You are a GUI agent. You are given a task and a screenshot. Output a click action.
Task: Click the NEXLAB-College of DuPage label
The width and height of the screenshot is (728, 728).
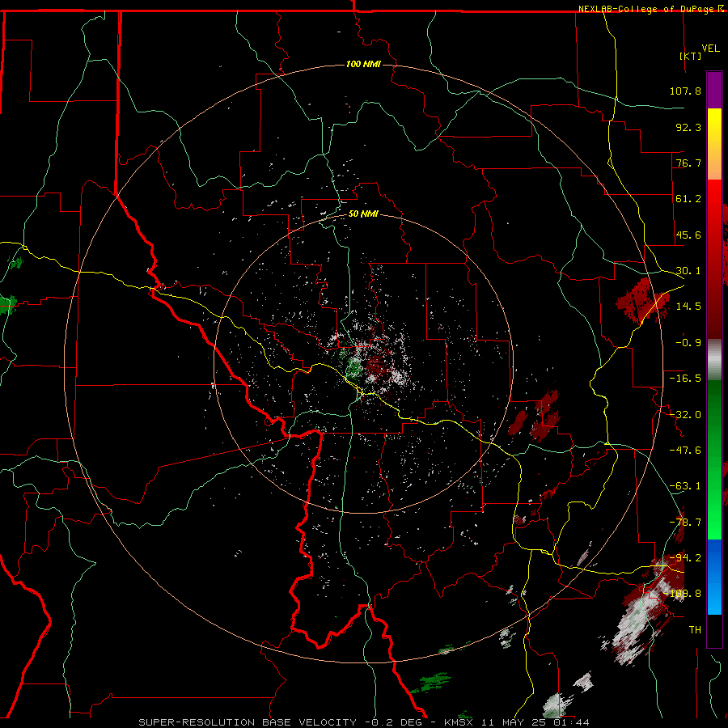(645, 9)
